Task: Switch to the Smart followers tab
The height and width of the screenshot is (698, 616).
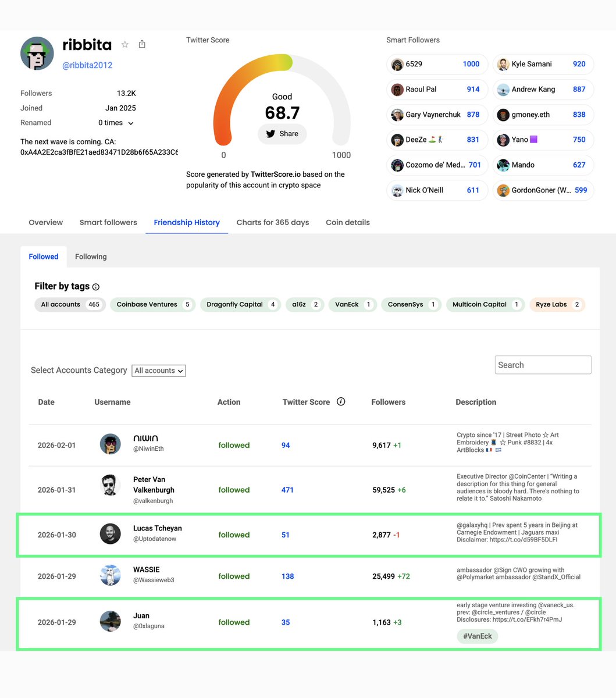Action: tap(108, 222)
